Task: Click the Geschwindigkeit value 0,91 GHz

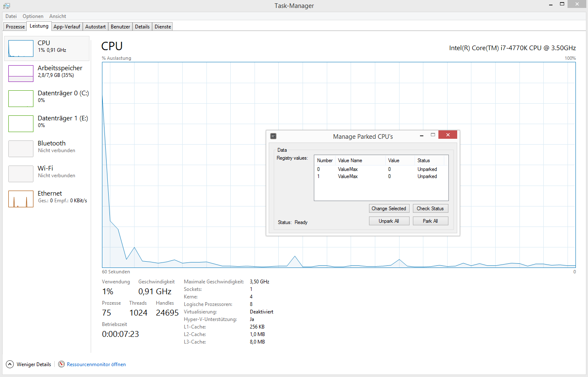Action: (x=155, y=291)
